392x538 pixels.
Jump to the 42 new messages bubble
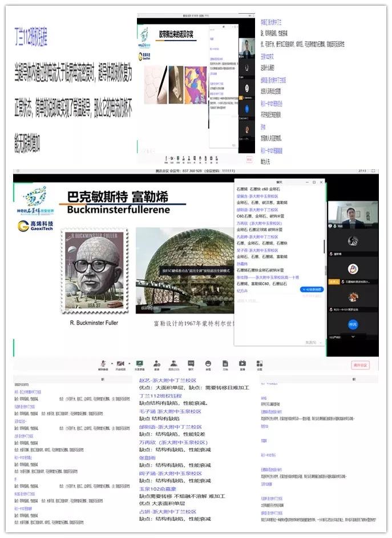click(x=312, y=290)
